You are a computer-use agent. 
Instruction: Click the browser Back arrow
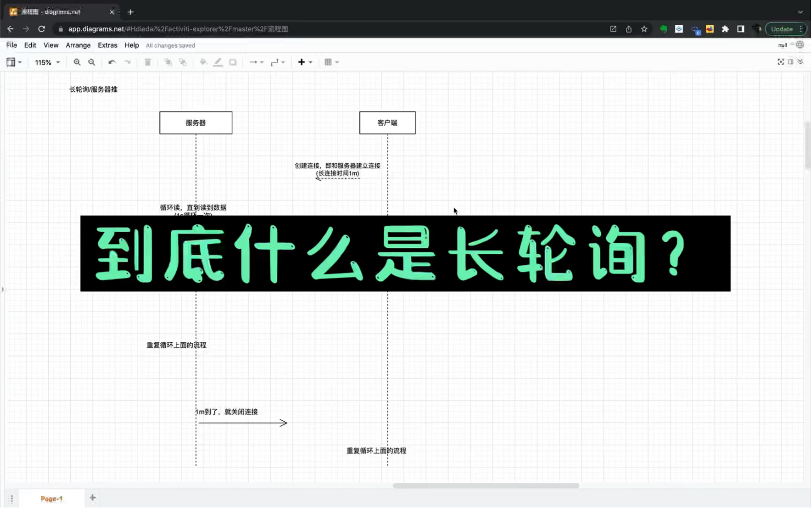point(10,29)
